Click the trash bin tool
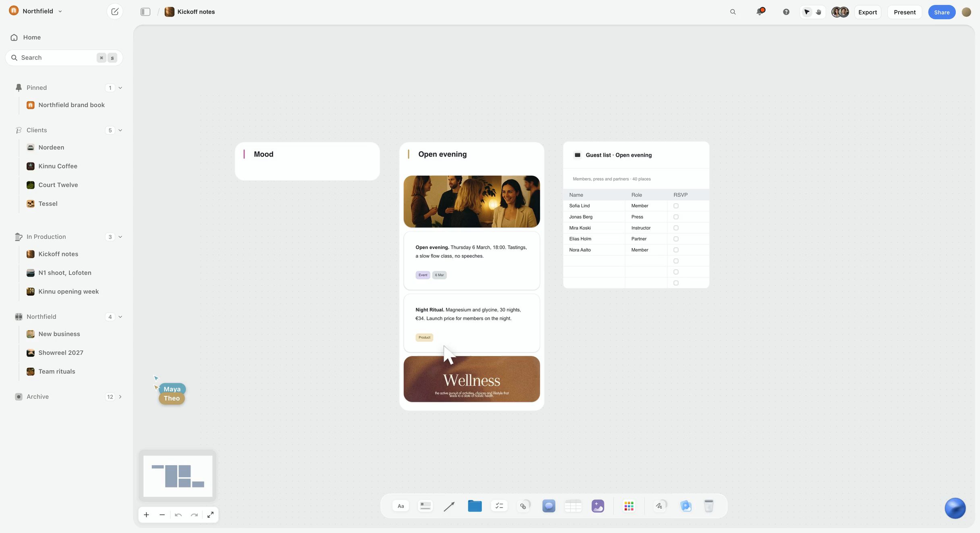980x533 pixels. (x=709, y=506)
